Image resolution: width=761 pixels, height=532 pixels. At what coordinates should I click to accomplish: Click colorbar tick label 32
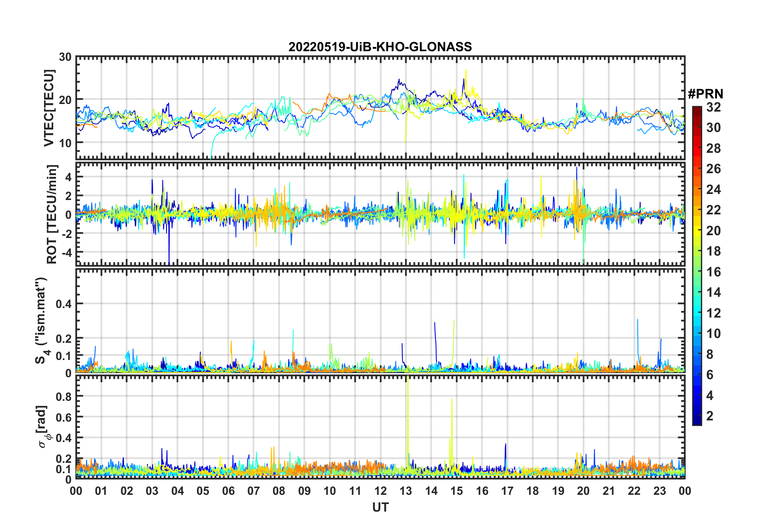point(713,107)
